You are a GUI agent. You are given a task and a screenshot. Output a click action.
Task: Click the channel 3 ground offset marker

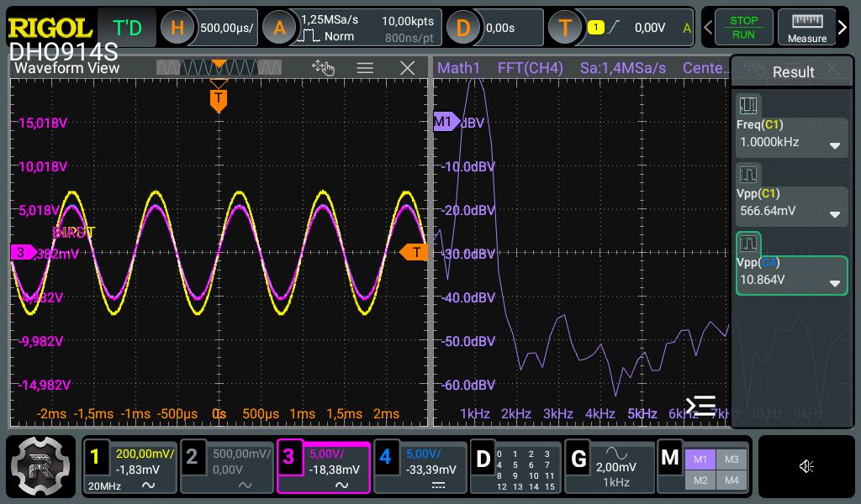coord(23,252)
